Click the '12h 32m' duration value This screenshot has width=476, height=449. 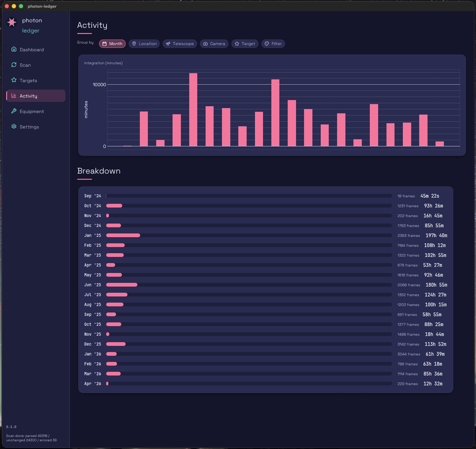[433, 384]
